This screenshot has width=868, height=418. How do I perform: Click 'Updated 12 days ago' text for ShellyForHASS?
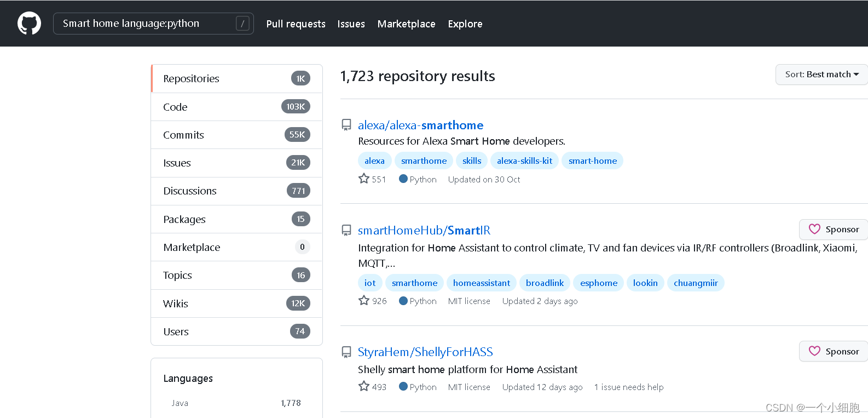tap(542, 387)
